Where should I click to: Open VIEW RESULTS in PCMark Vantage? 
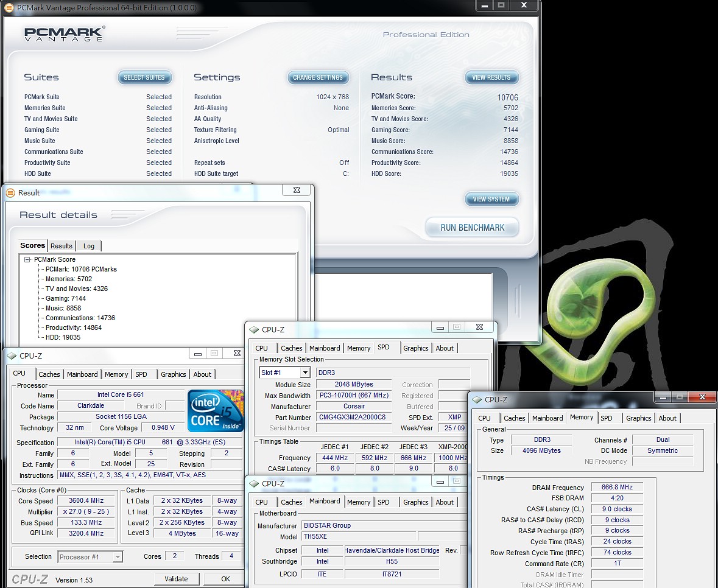coord(492,77)
